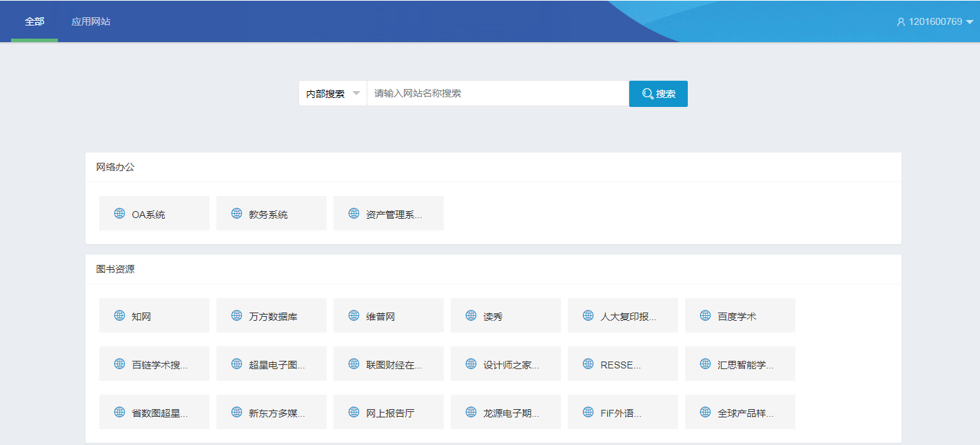Open the FIF外语 site tile

click(622, 413)
